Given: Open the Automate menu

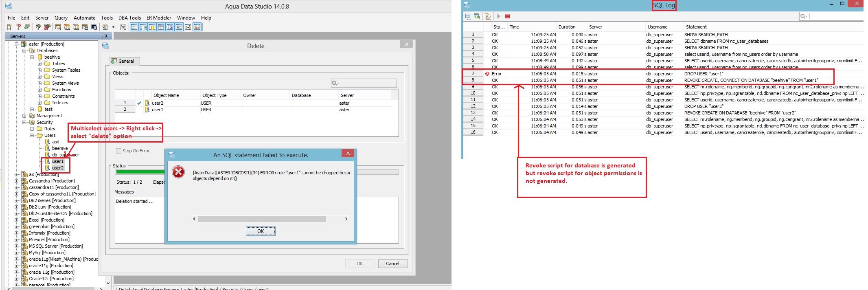Looking at the screenshot, I should coord(84,18).
